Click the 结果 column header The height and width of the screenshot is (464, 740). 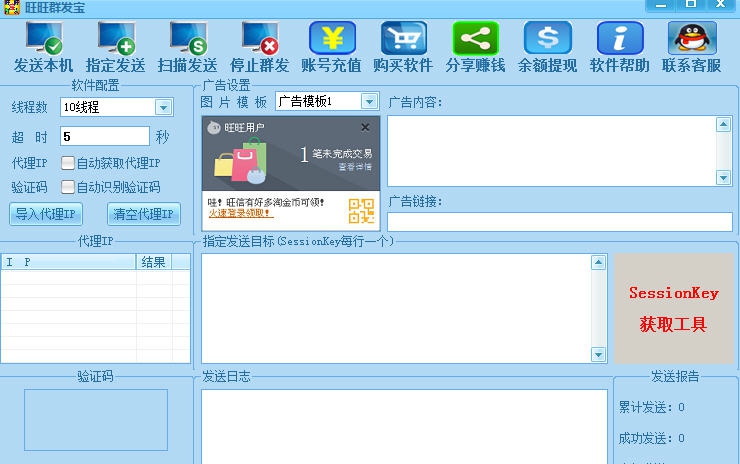pyautogui.click(x=154, y=262)
